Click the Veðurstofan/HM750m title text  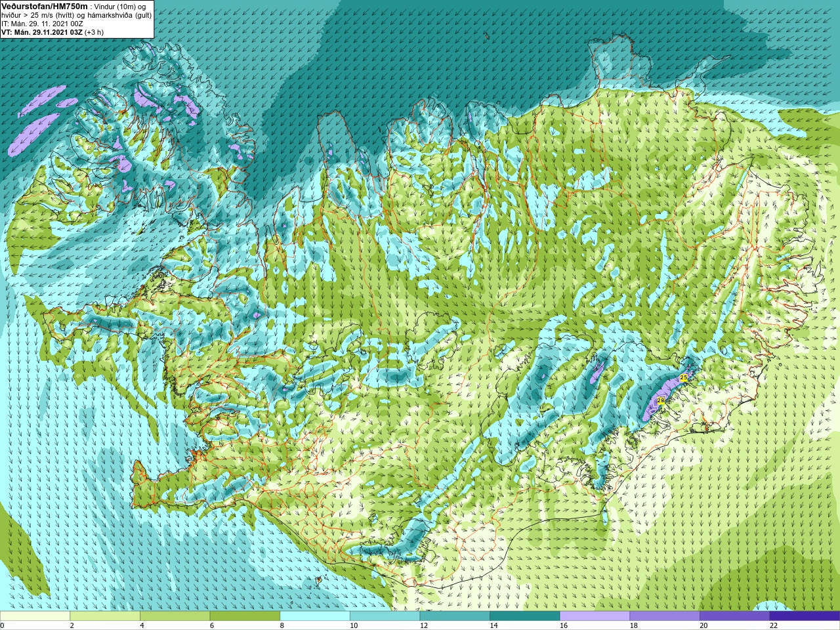point(44,6)
